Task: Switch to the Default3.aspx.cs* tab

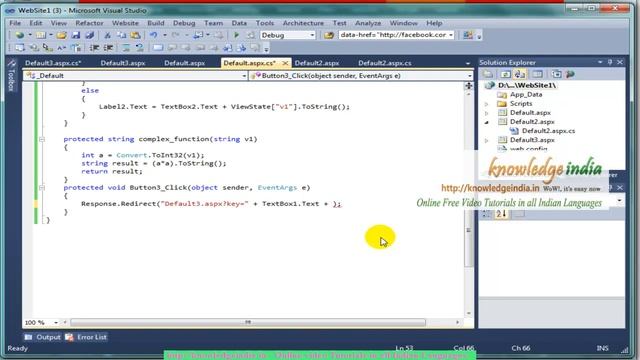Action: (53, 63)
